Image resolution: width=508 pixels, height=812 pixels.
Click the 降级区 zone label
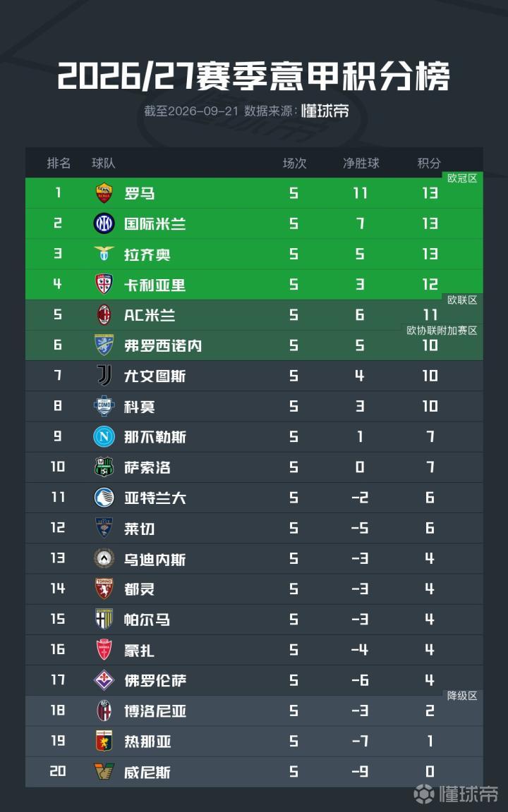462,696
